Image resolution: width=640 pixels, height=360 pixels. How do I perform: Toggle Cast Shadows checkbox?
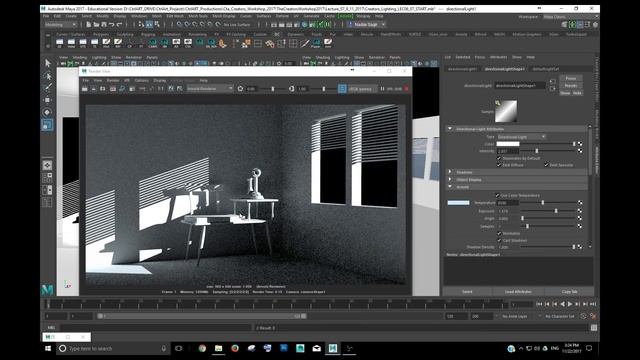pos(499,240)
